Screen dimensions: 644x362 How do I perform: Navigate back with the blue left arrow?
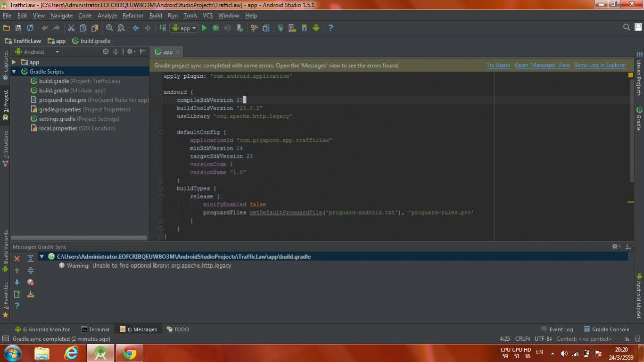click(x=136, y=28)
